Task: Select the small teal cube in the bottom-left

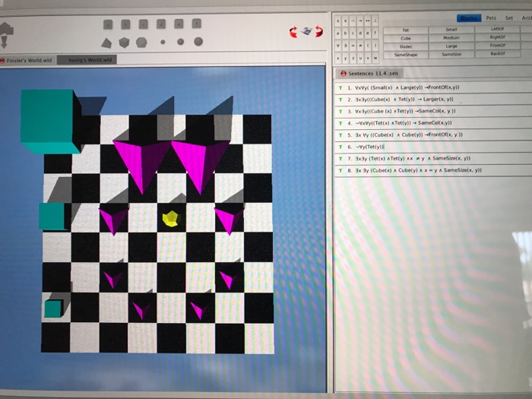Action: click(53, 309)
